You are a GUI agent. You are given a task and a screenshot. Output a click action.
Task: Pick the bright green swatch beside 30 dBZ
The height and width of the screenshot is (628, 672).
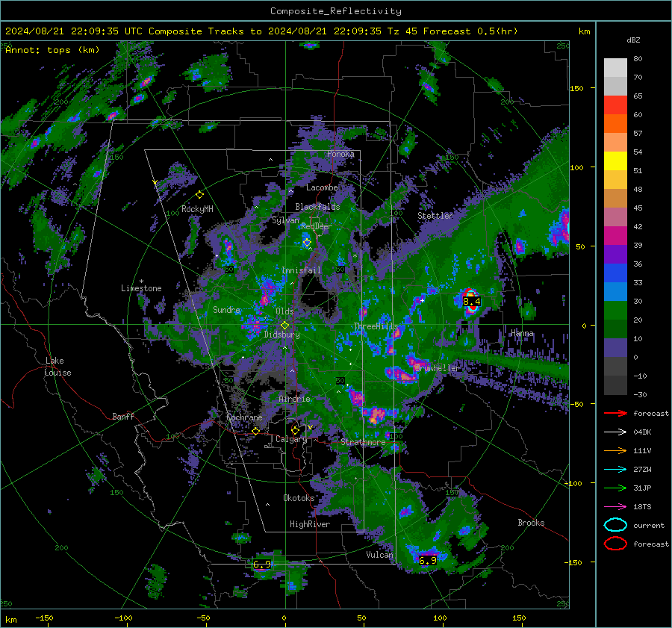click(x=615, y=311)
